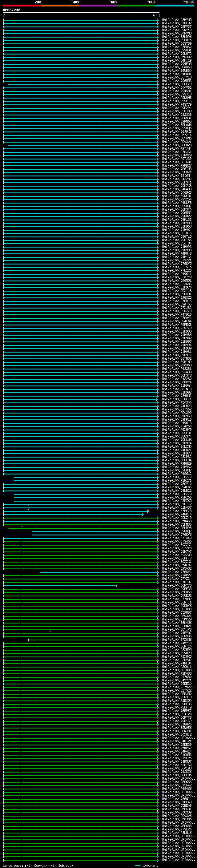Click the purple ~60% identity legend segment
Screen dimensions: 197x868
point(99,6)
